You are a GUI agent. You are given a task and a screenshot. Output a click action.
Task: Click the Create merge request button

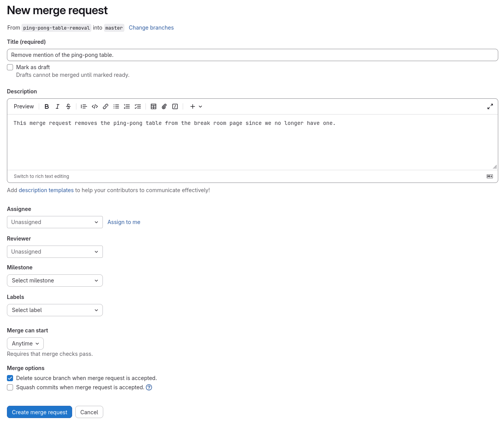[39, 412]
